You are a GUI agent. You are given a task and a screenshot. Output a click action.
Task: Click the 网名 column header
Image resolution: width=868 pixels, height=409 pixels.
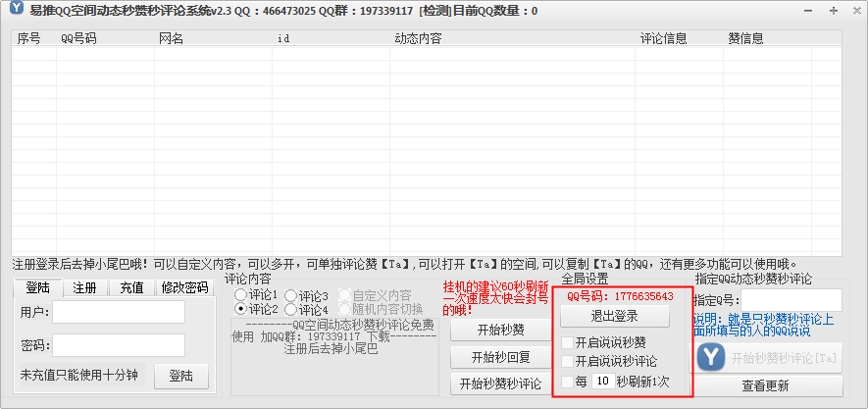click(213, 38)
